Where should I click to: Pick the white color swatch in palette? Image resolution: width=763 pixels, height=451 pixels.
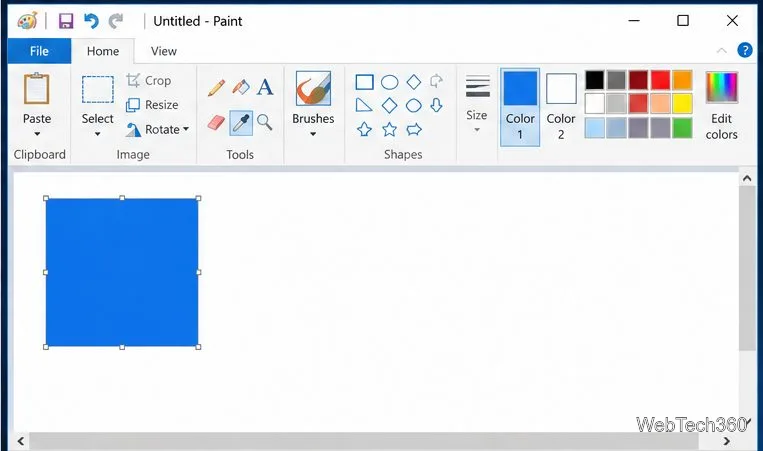click(x=594, y=104)
